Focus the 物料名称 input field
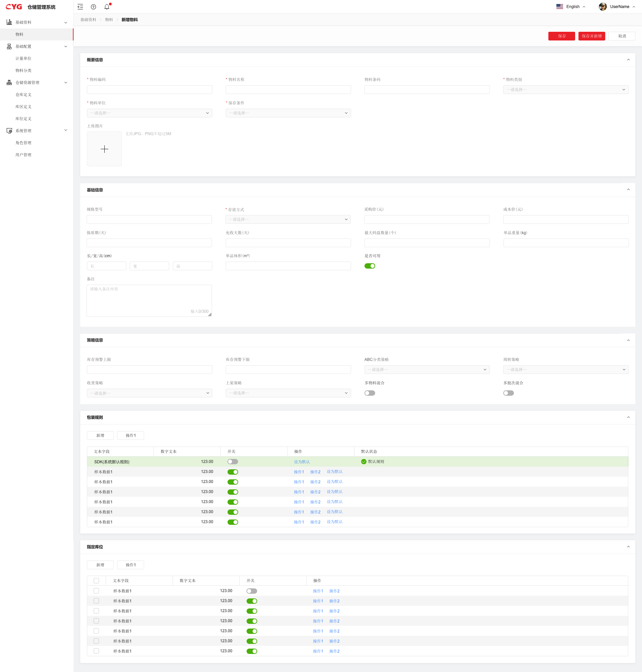Viewport: 642px width, 672px height. coord(288,90)
